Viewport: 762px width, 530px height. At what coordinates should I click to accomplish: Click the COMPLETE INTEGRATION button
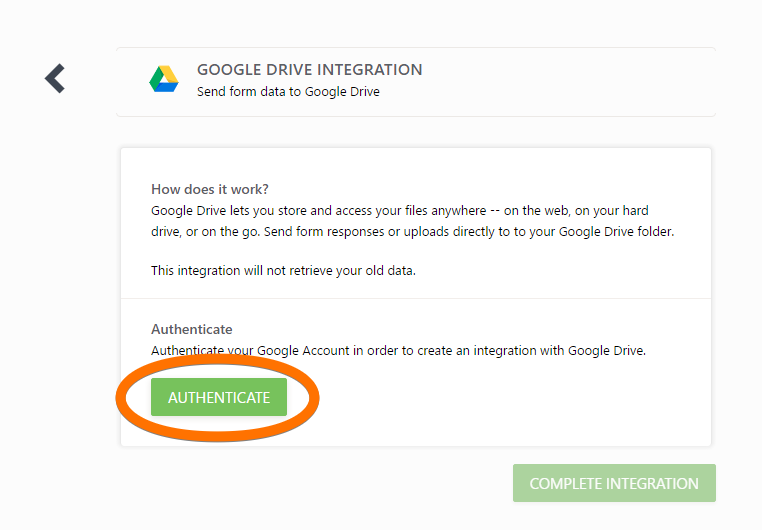pyautogui.click(x=614, y=483)
